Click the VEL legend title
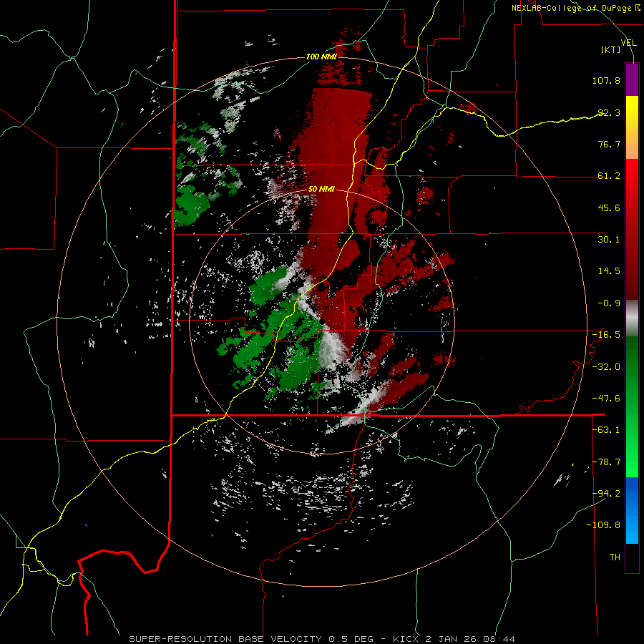644x644 pixels. [628, 42]
